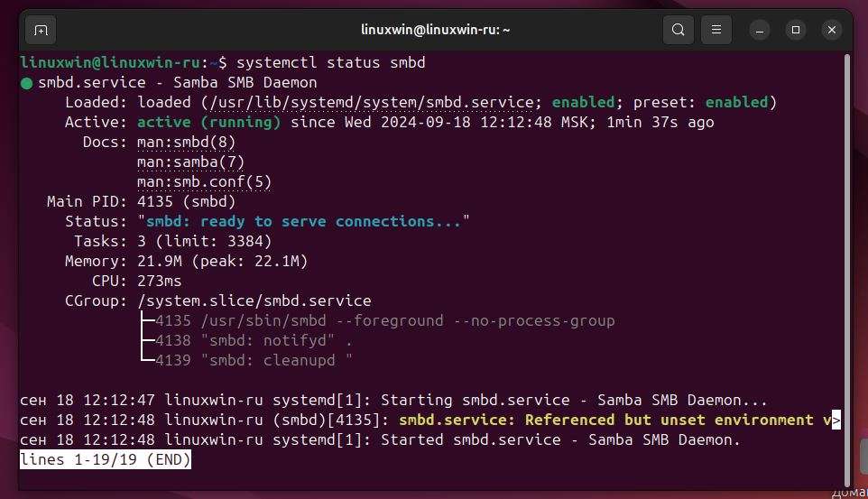Click the 'lines 1-19/19 (END)' pager indicator
Image resolution: width=868 pixels, height=499 pixels.
pyautogui.click(x=106, y=459)
